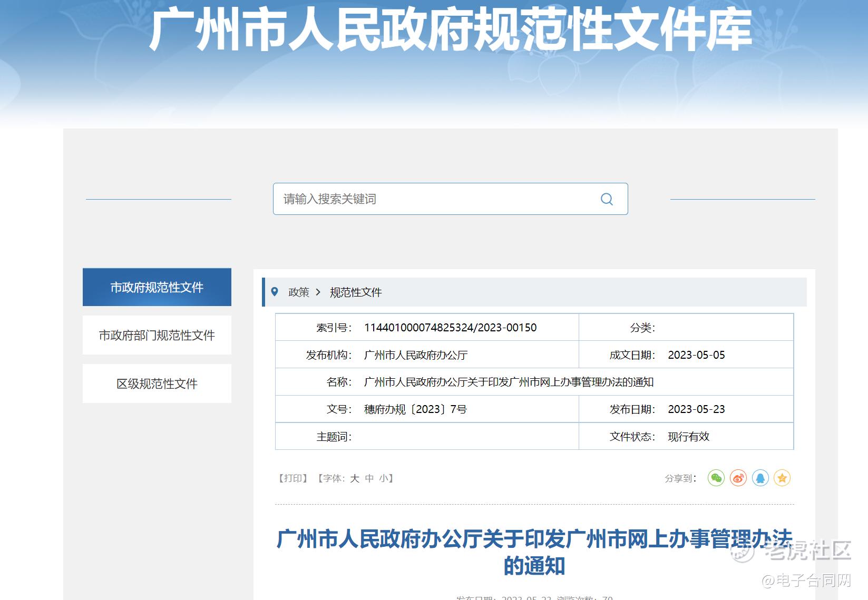Click the blue article headline title
The height and width of the screenshot is (600, 868).
(534, 552)
